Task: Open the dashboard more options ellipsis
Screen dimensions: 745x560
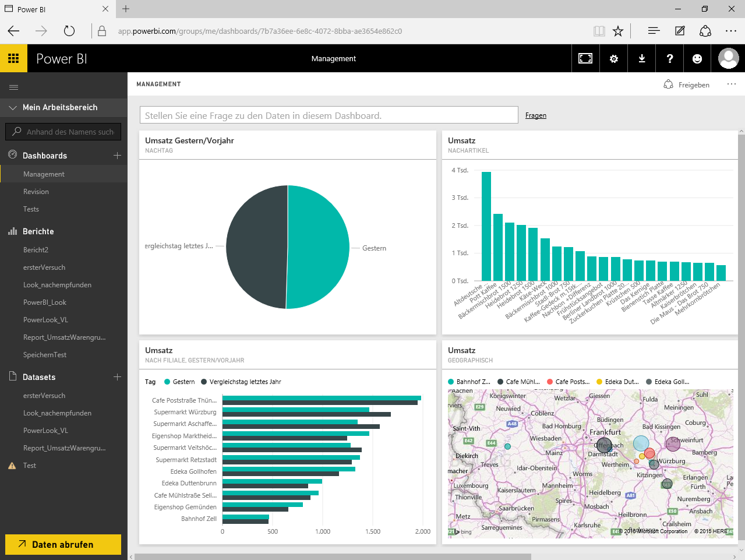Action: 731,84
